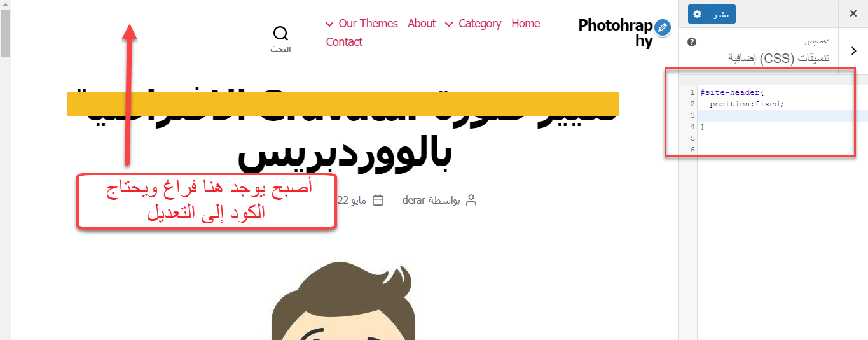This screenshot has height=340, width=868.
Task: Open the help question mark icon
Action: coord(692,42)
